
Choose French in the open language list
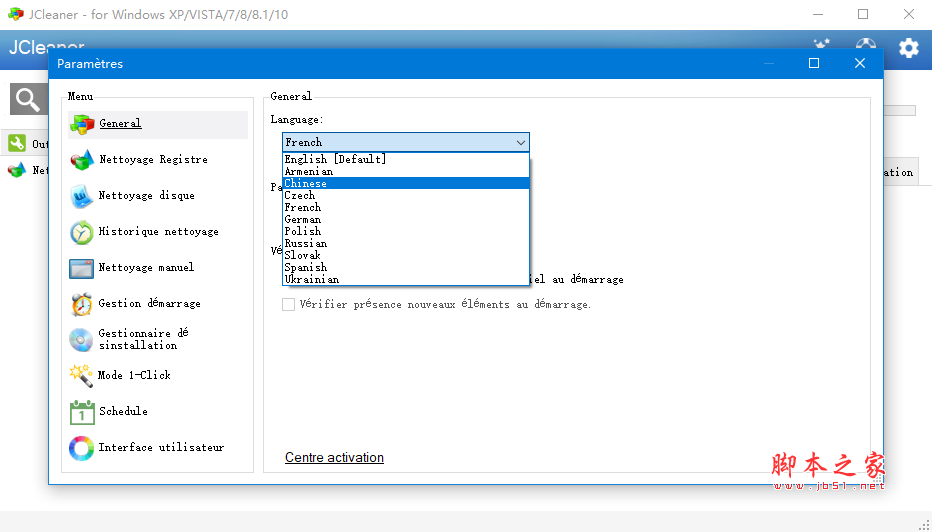coord(406,207)
